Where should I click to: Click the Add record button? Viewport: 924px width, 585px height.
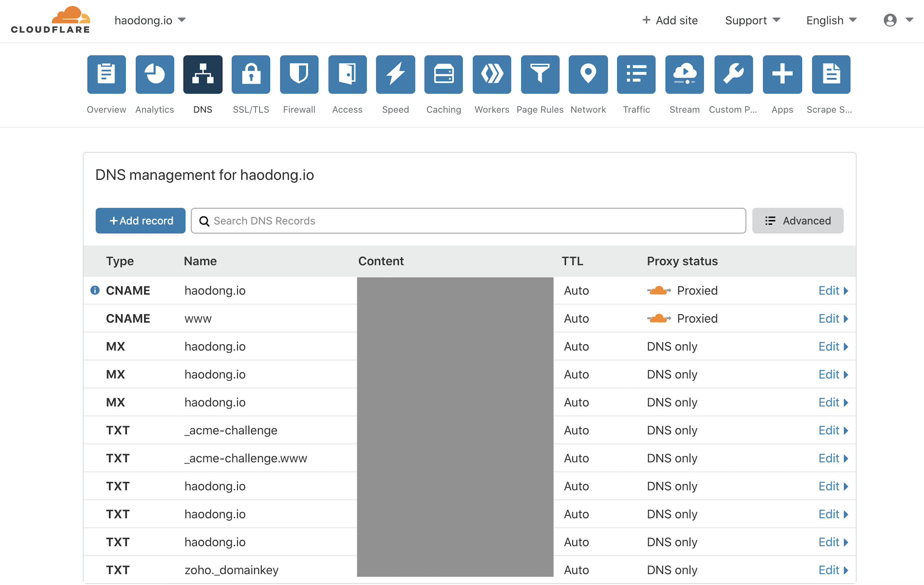click(x=141, y=221)
